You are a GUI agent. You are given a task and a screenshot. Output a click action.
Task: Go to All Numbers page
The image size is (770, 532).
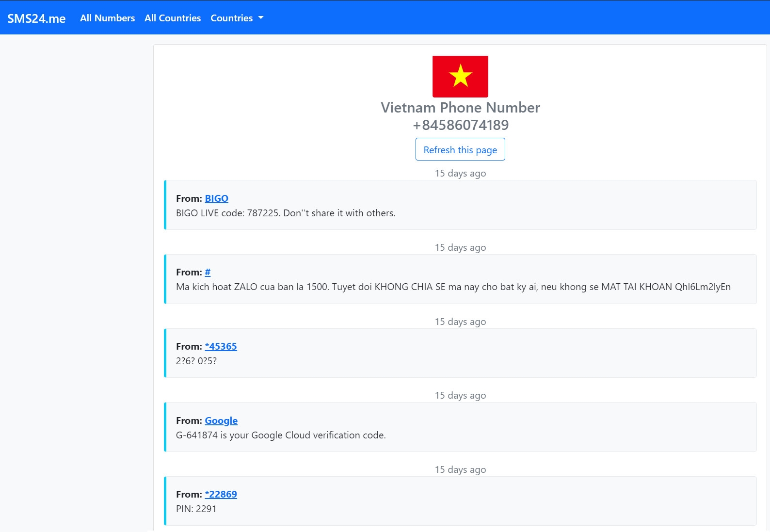point(107,18)
